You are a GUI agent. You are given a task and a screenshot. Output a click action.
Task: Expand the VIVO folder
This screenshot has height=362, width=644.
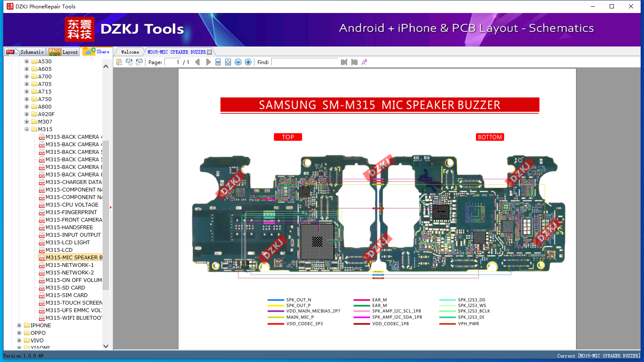click(19, 341)
